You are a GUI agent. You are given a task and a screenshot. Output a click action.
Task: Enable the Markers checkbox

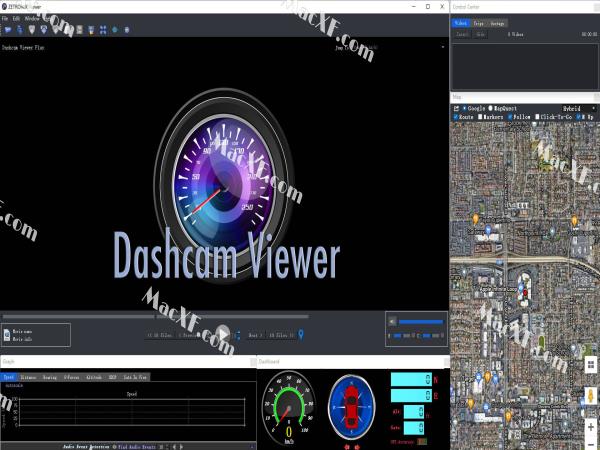pos(481,117)
